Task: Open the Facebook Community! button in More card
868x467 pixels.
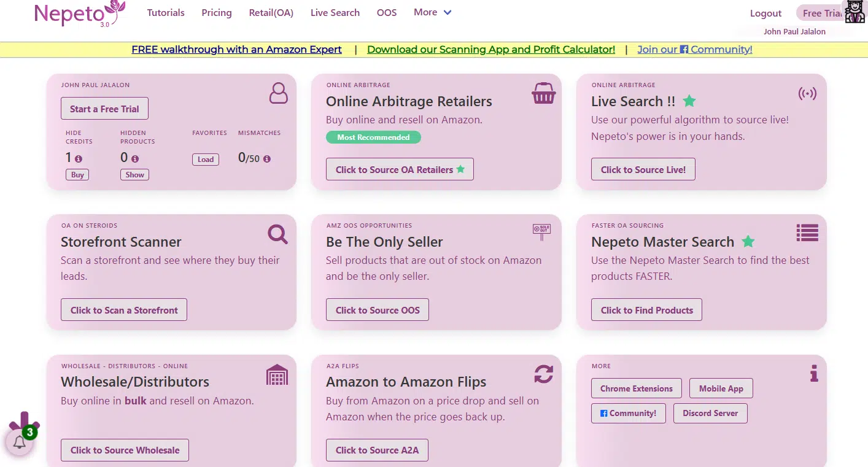Action: [x=629, y=413]
